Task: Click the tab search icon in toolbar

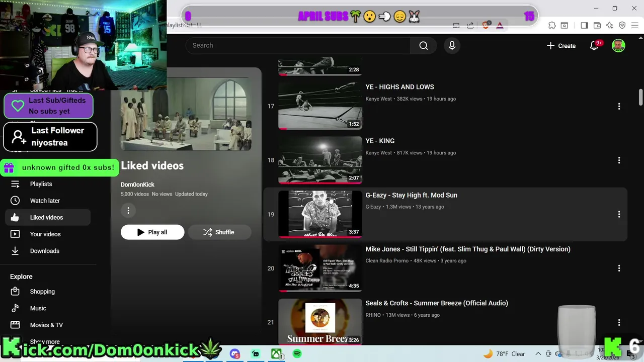Action: pyautogui.click(x=565, y=25)
